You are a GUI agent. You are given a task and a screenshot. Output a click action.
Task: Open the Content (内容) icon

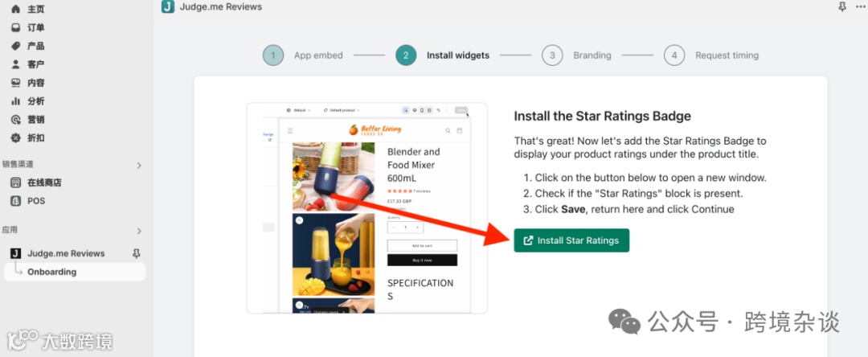point(16,83)
